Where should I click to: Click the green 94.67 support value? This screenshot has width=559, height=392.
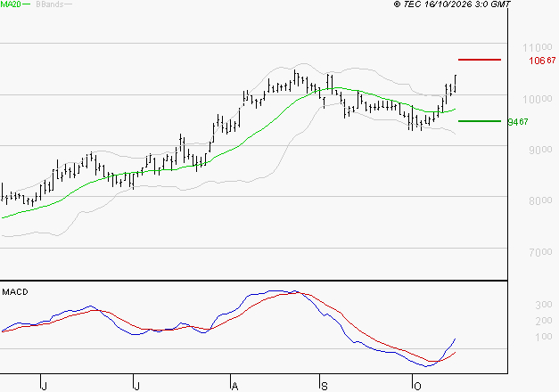point(518,122)
